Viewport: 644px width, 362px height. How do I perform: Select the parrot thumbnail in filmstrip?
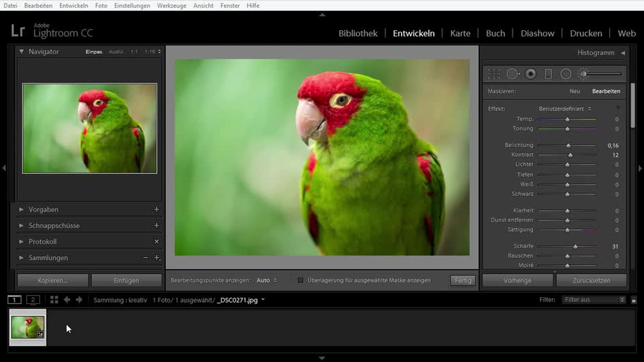click(x=28, y=327)
